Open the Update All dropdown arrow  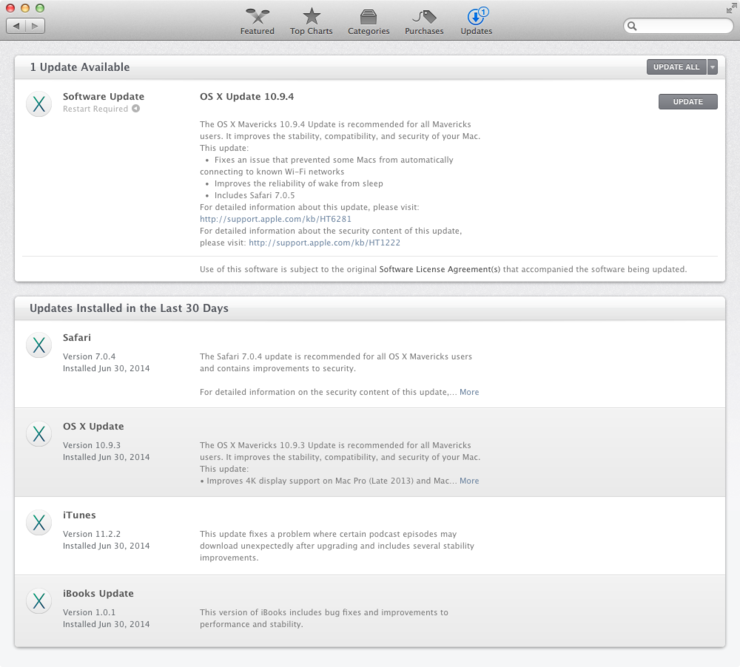click(x=712, y=67)
